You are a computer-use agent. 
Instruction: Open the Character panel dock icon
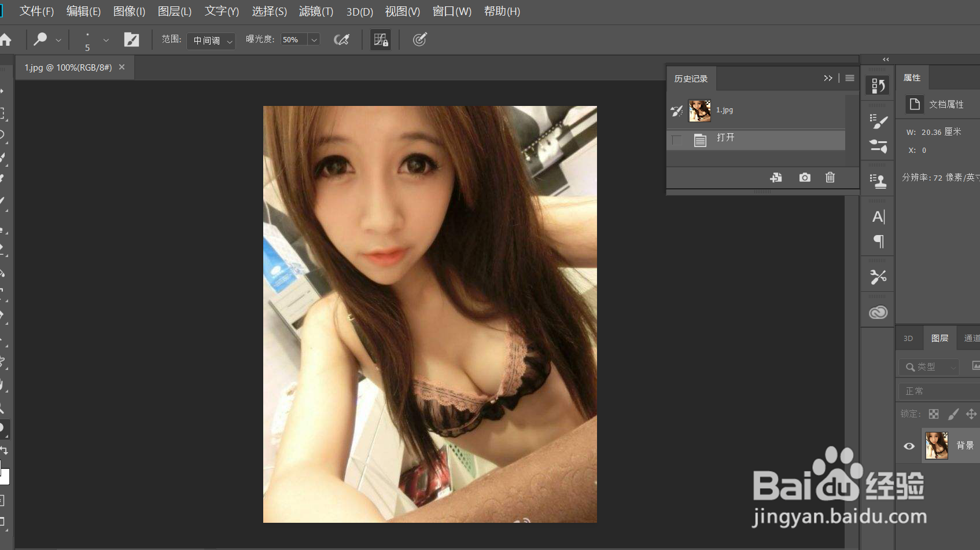[878, 217]
